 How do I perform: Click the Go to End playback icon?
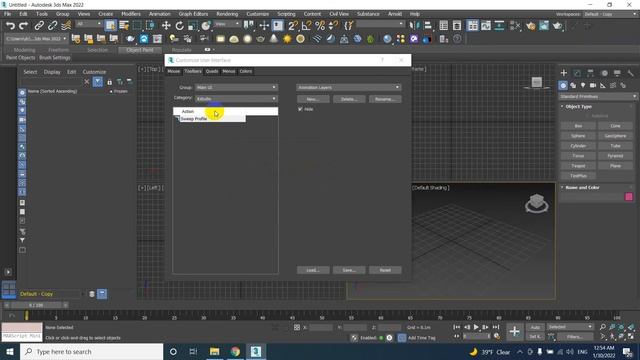tap(496, 327)
